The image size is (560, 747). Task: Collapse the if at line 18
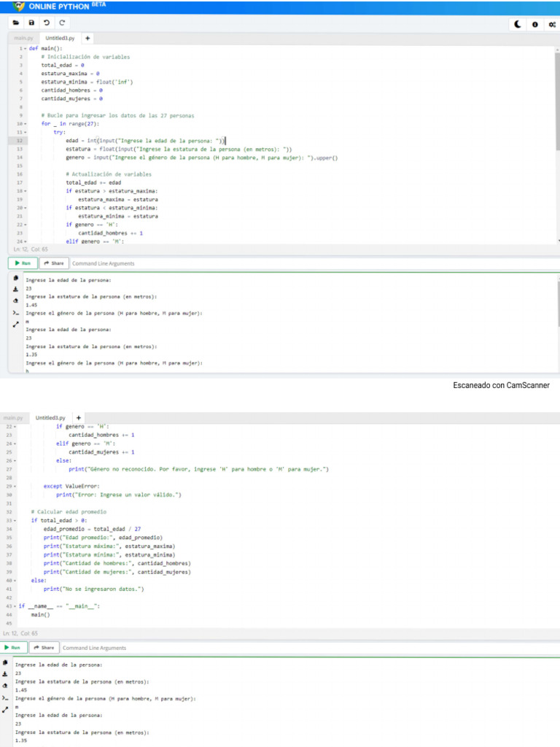coord(26,191)
